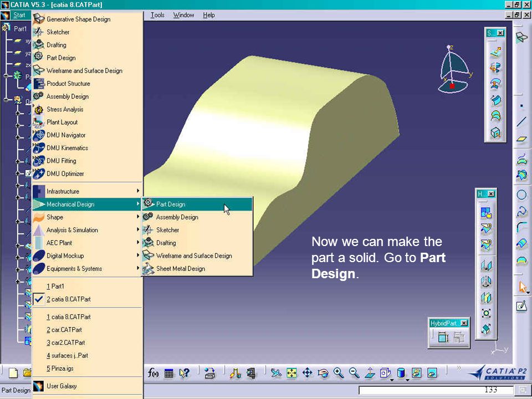Expand the Equipments & Systems submenu

click(x=87, y=269)
